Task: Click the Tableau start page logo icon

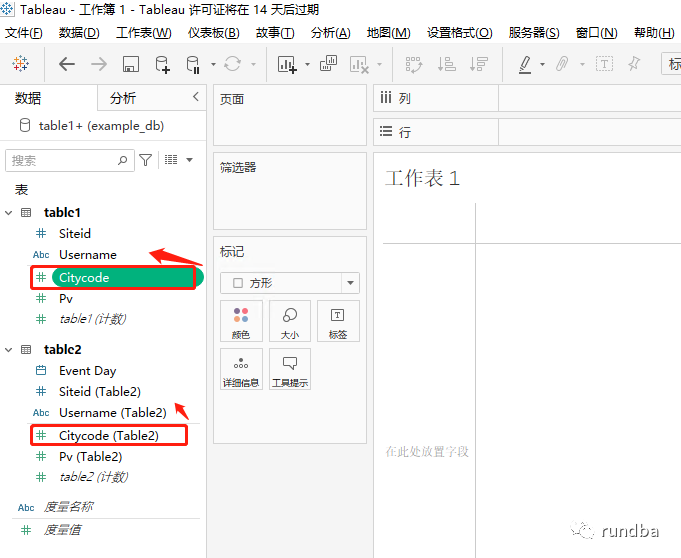Action: pyautogui.click(x=20, y=64)
